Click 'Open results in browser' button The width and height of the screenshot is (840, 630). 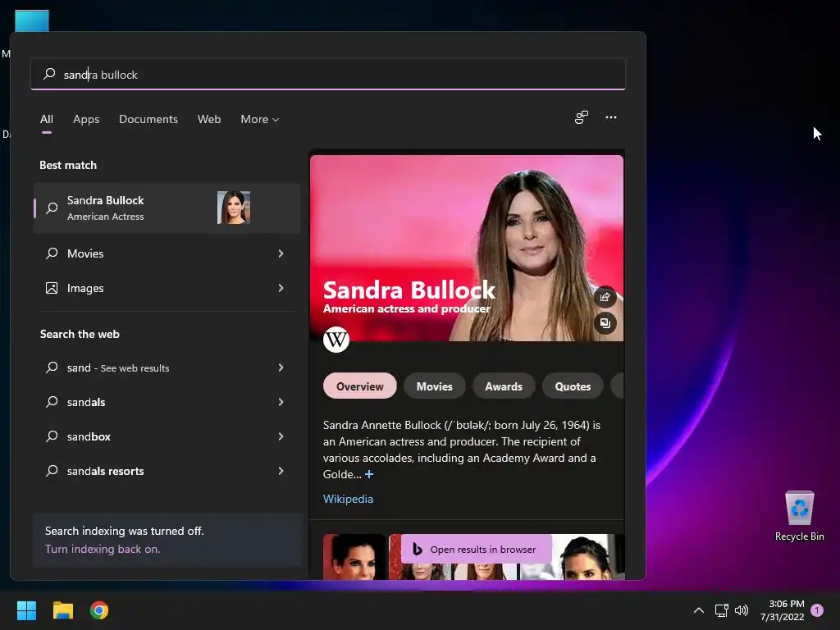(x=477, y=549)
